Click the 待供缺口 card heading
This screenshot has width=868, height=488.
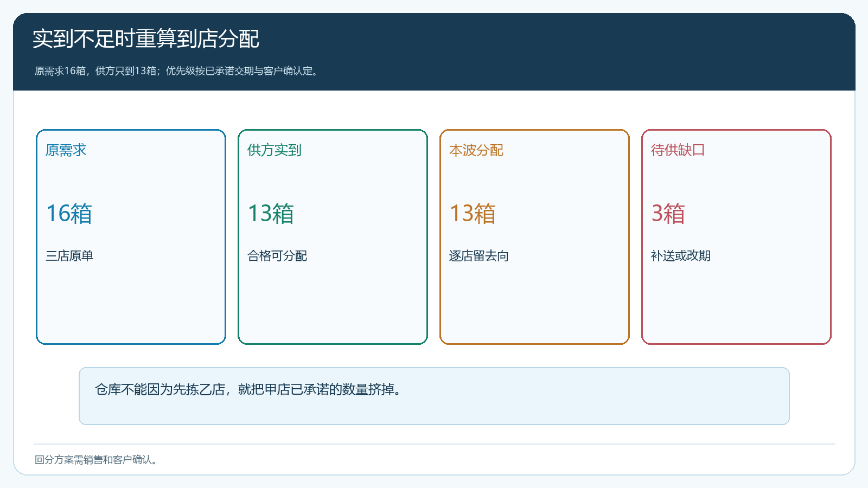point(678,150)
